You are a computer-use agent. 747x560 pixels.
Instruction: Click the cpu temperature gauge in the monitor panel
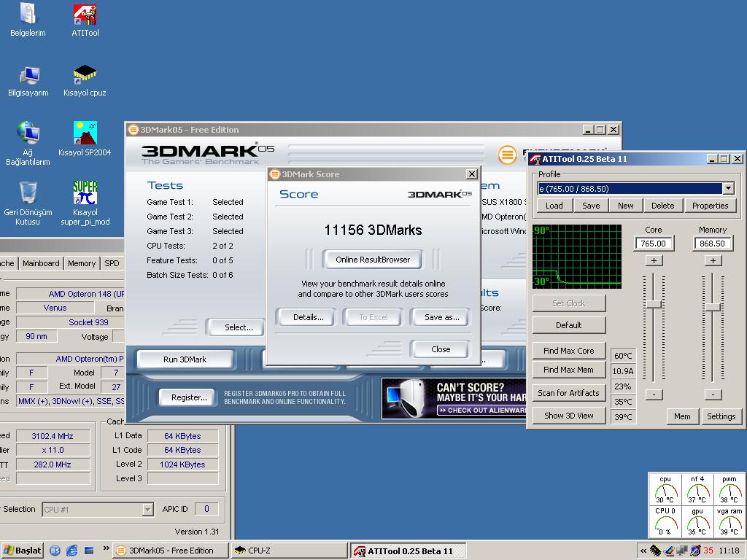(665, 489)
